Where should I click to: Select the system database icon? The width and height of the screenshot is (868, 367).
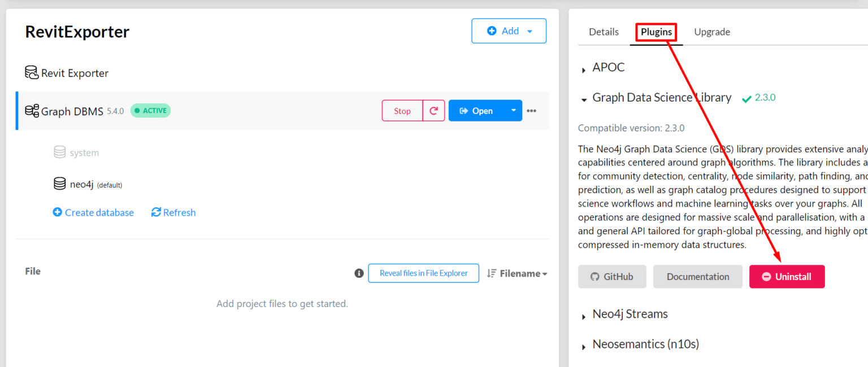tap(59, 152)
